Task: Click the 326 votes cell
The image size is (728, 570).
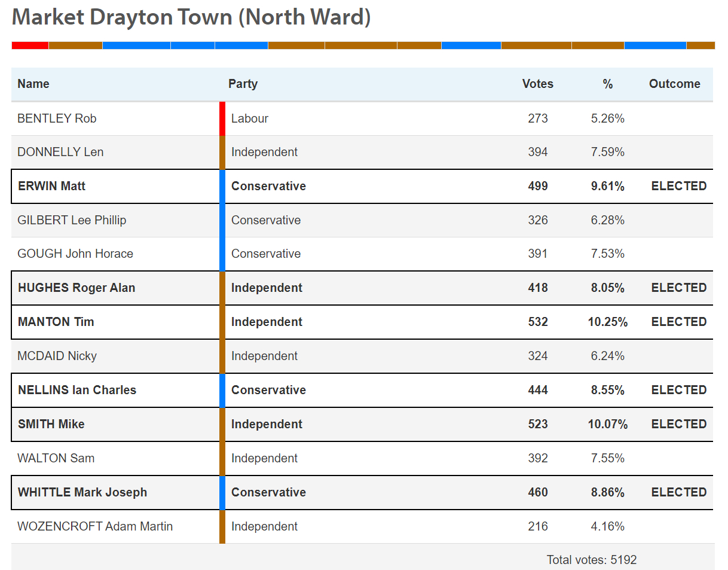Action: (x=538, y=220)
